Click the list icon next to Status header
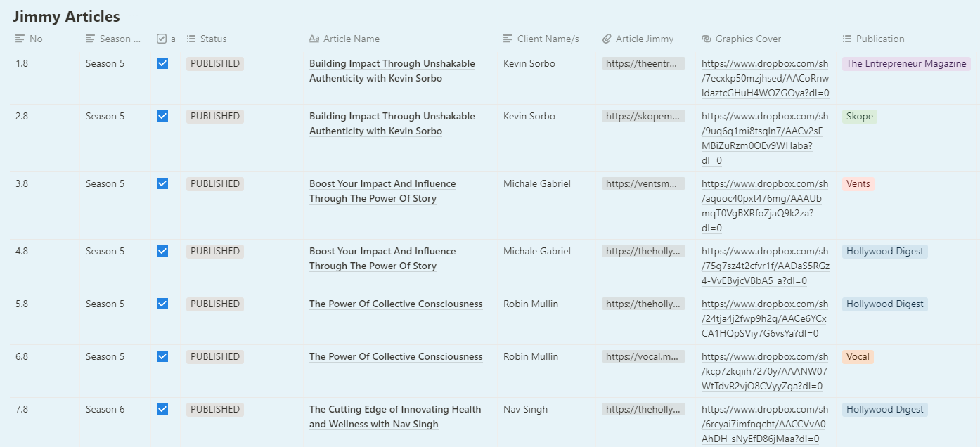Viewport: 980px width, 447px height. [191, 39]
